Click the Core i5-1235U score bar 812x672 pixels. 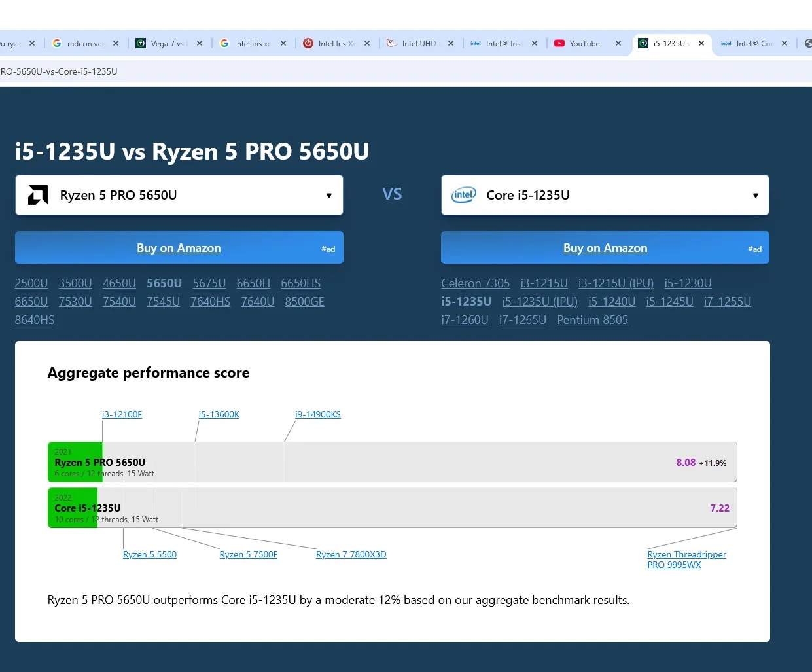coord(393,508)
